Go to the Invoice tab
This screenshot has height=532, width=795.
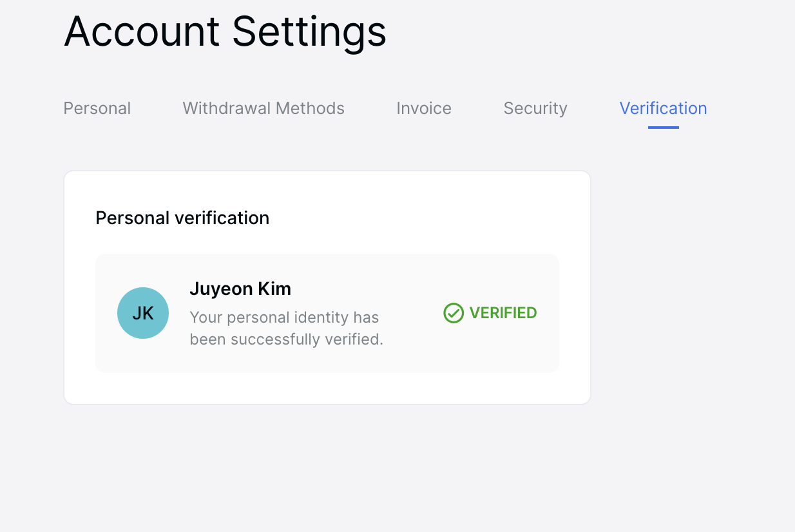[x=424, y=108]
